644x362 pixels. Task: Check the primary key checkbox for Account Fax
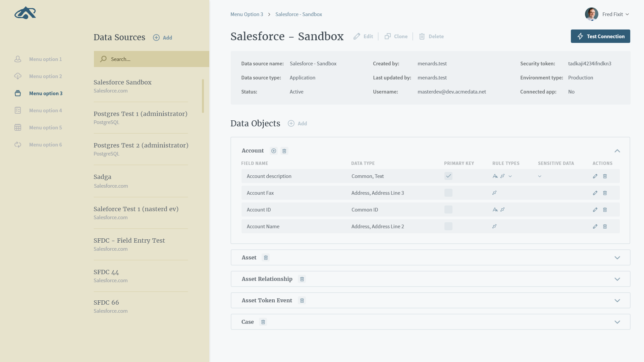448,193
